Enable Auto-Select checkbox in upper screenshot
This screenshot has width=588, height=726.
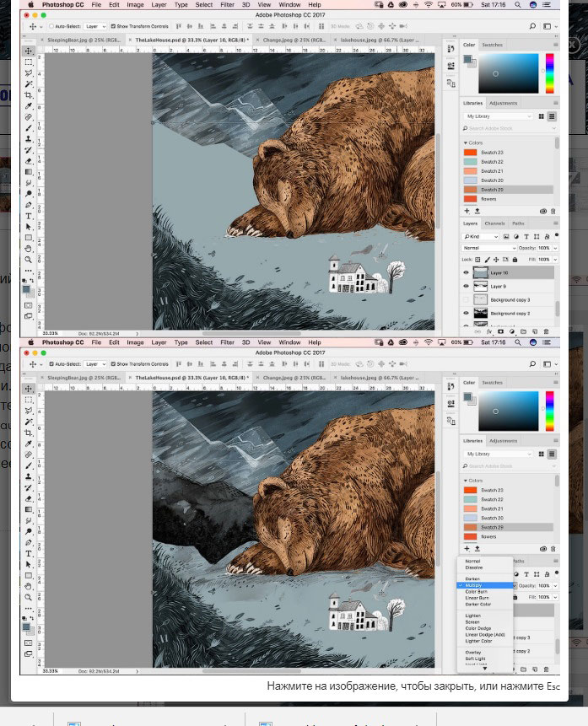[51, 26]
